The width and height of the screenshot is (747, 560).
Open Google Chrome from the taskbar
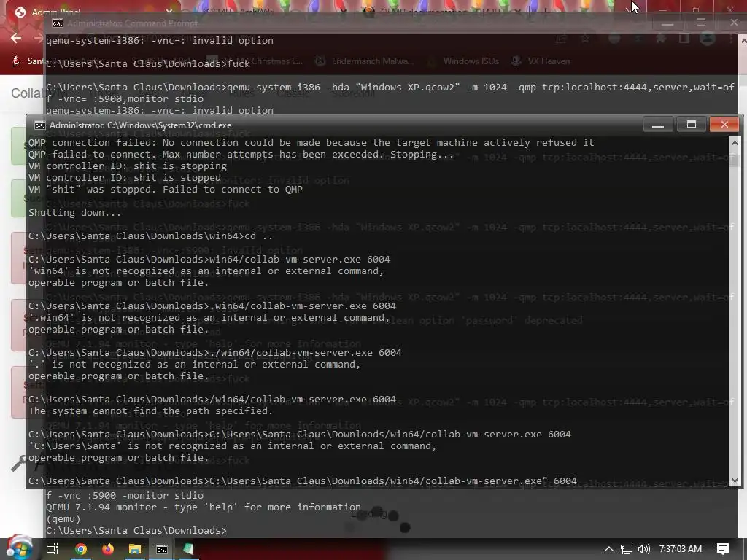point(80,549)
